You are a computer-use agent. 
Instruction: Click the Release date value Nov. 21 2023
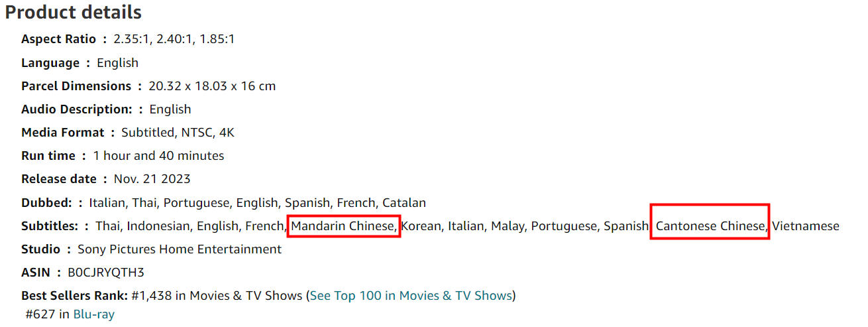click(152, 179)
